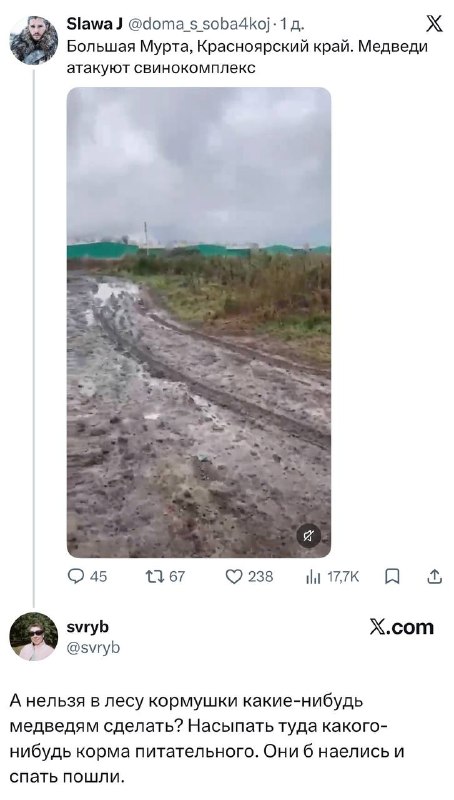Open the tweet text about Большая Мурта
Screen dimensions: 454x800
click(x=247, y=57)
